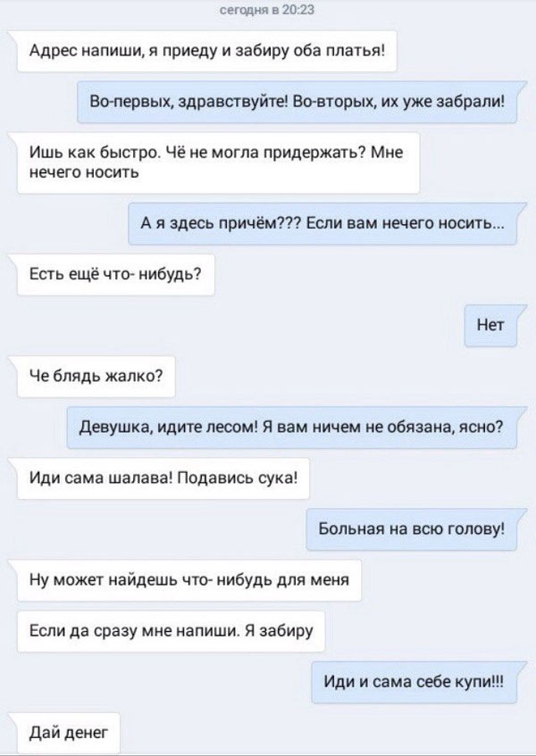The height and width of the screenshot is (756, 536).
Task: Tap message 'Ишь как быстро. Чё не могла придержать?'
Action: click(x=218, y=163)
